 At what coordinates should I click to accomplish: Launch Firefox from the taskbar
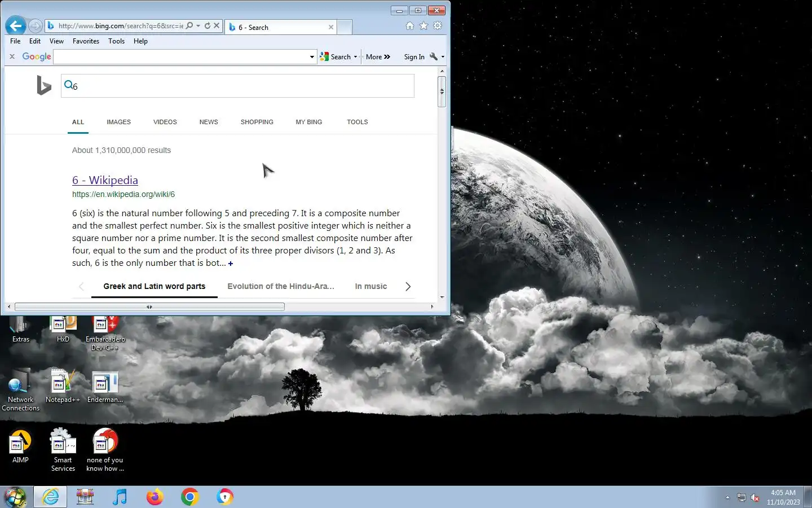click(155, 497)
